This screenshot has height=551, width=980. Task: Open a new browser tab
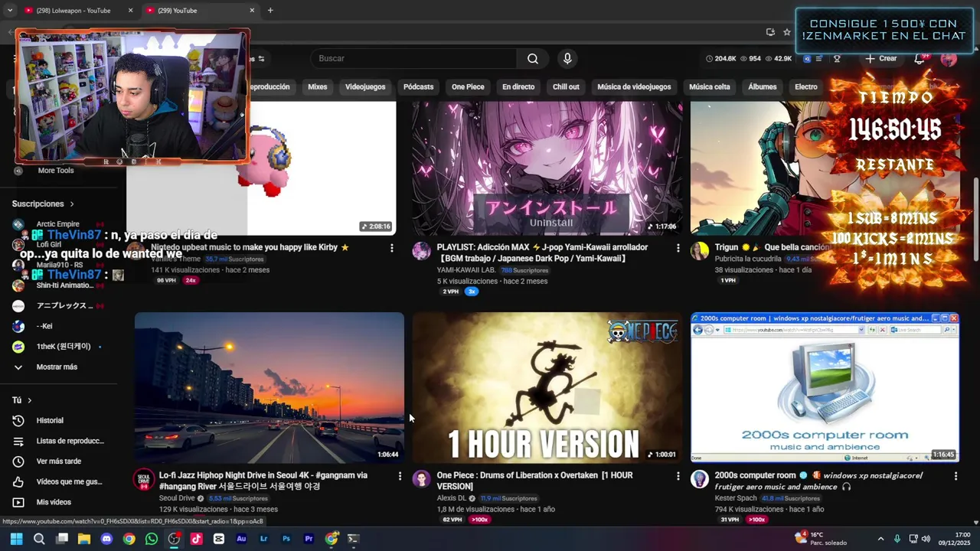pos(270,11)
